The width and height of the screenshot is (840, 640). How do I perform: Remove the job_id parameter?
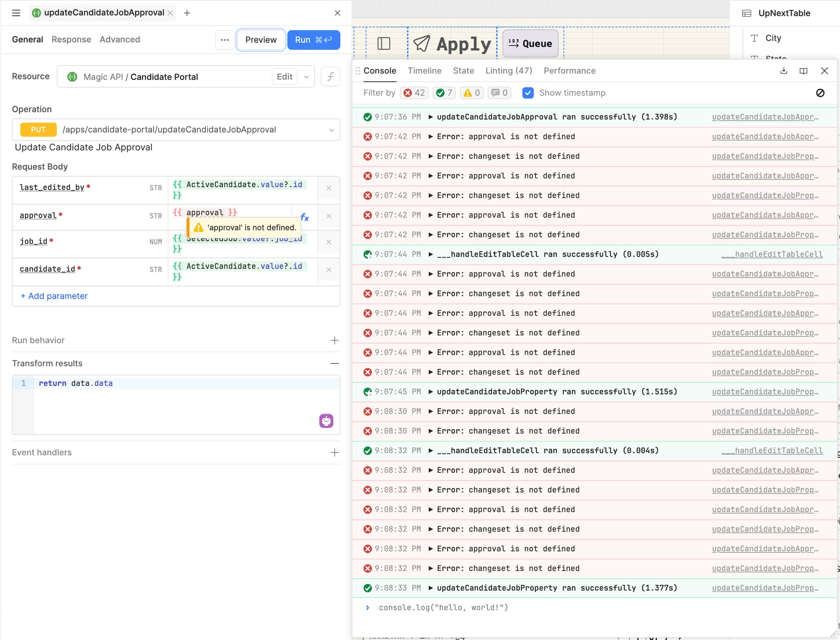coord(329,242)
